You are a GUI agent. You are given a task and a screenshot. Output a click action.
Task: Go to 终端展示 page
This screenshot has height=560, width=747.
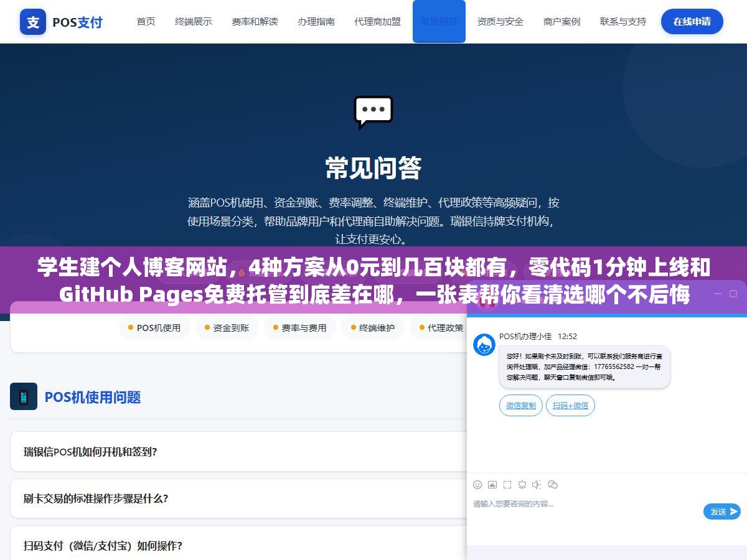[x=194, y=22]
